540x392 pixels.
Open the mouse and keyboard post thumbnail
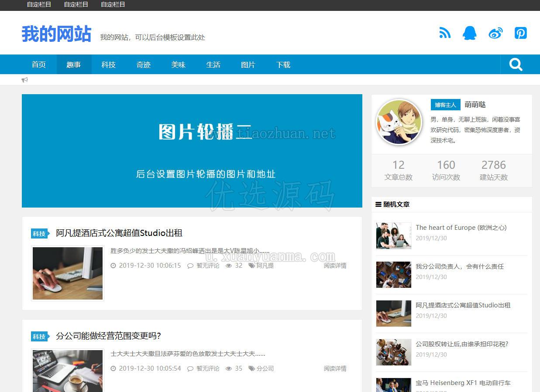(68, 273)
